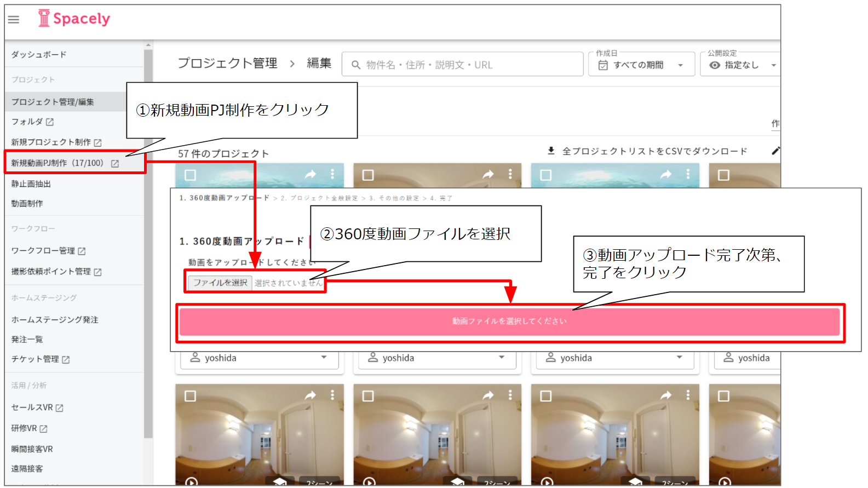Screen dimensions: 868x488
Task: Open 動画制作 sidebar item
Action: (x=27, y=204)
